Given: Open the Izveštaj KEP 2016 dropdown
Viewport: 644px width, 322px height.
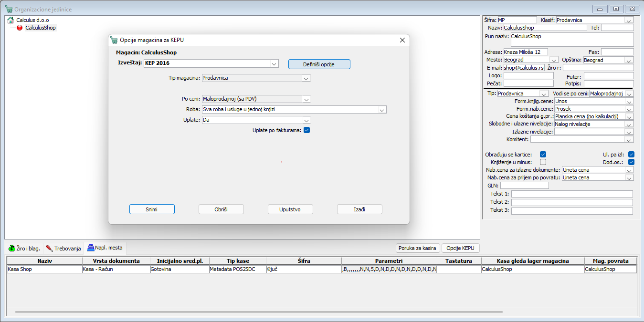Looking at the screenshot, I should point(274,63).
